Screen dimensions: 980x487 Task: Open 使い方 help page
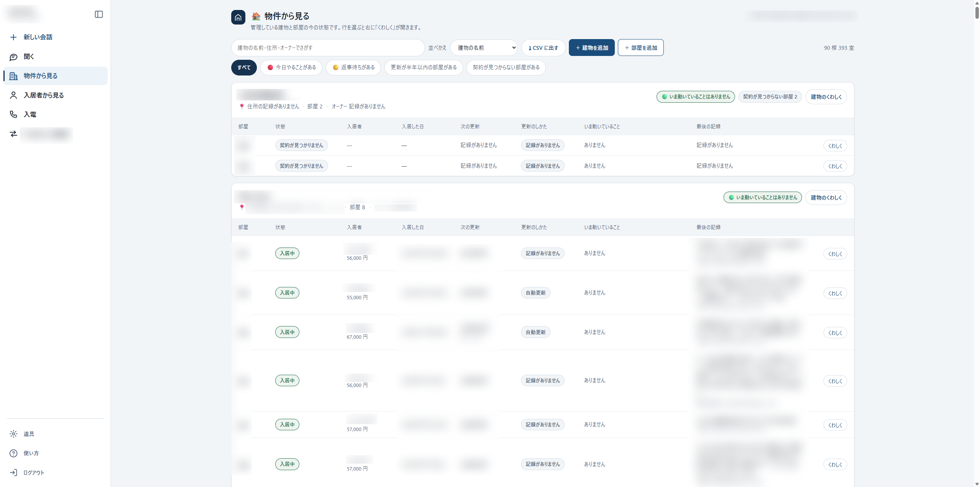tap(56, 453)
